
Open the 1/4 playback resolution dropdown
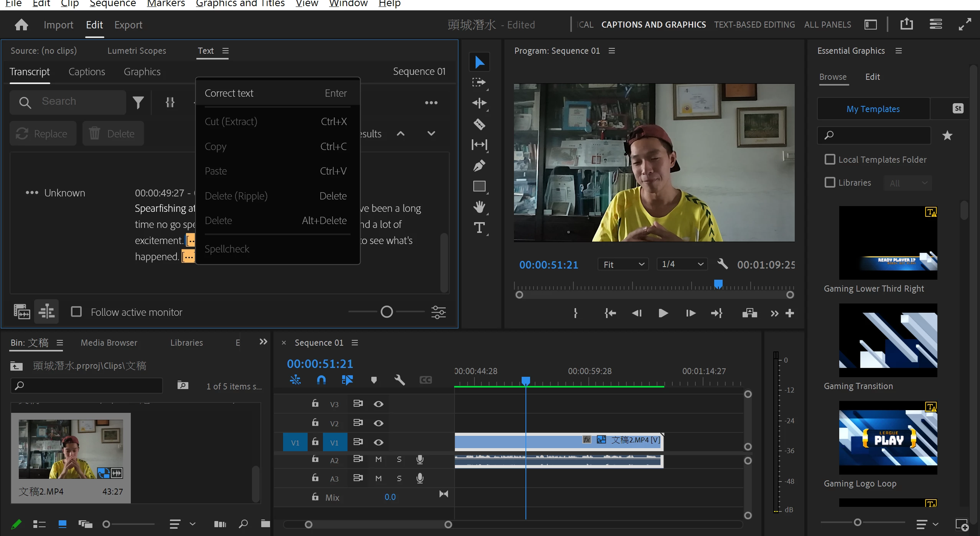tap(682, 264)
